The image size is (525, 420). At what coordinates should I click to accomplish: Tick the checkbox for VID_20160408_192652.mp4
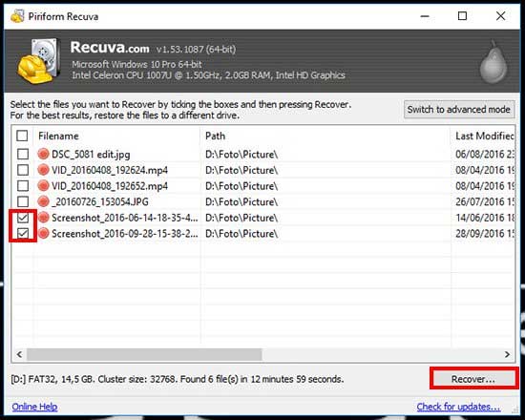[x=23, y=185]
